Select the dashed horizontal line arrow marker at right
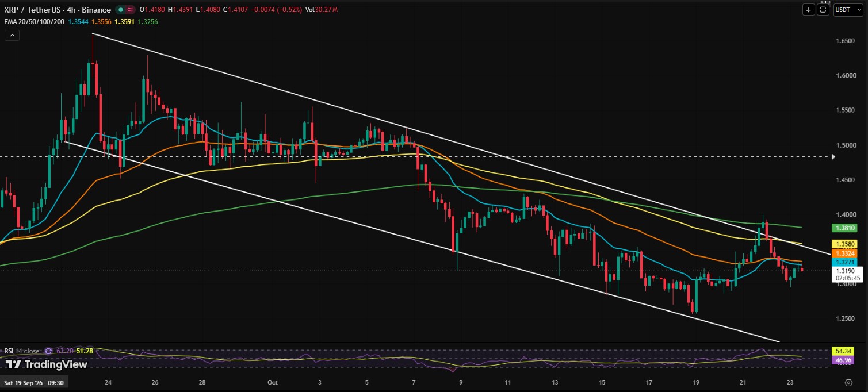Viewport: 868px width, 392px height. click(x=833, y=156)
